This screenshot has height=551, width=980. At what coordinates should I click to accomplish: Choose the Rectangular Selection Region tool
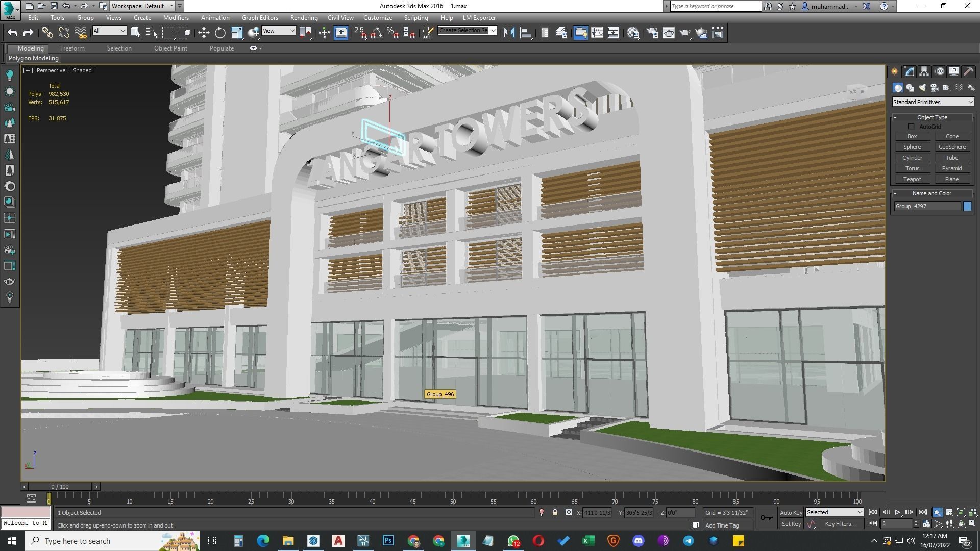(x=168, y=33)
